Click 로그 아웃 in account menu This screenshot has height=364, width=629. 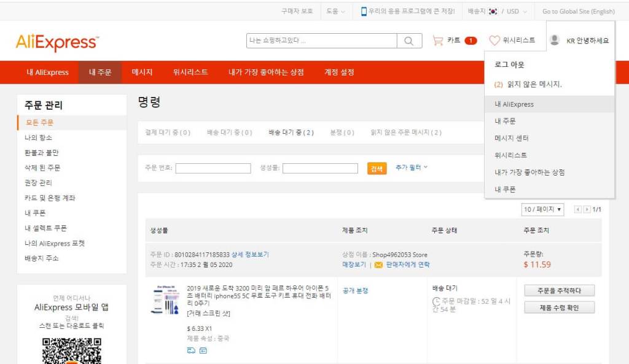[x=509, y=64]
